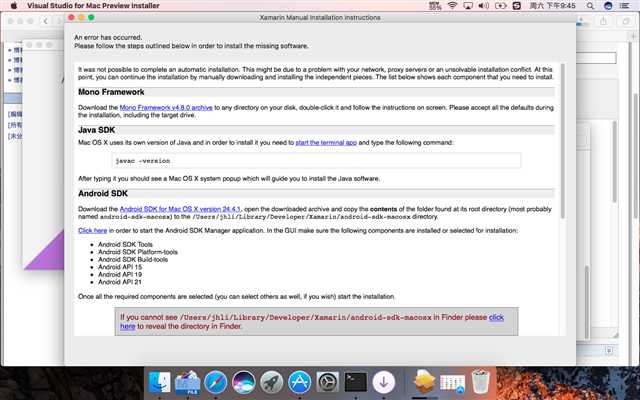Open the folder stack icon next to Trash
This screenshot has height=400, width=640.
pyautogui.click(x=452, y=384)
